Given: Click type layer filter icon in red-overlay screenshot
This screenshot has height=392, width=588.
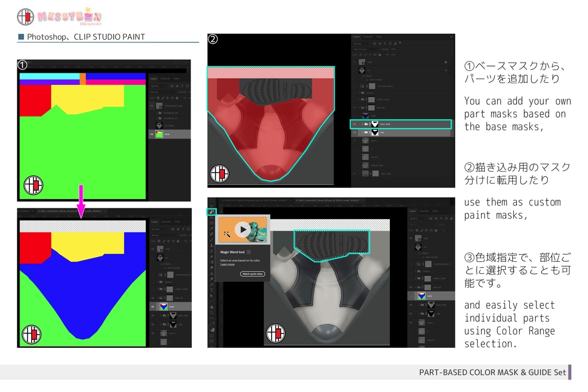Looking at the screenshot, I should pyautogui.click(x=385, y=44).
